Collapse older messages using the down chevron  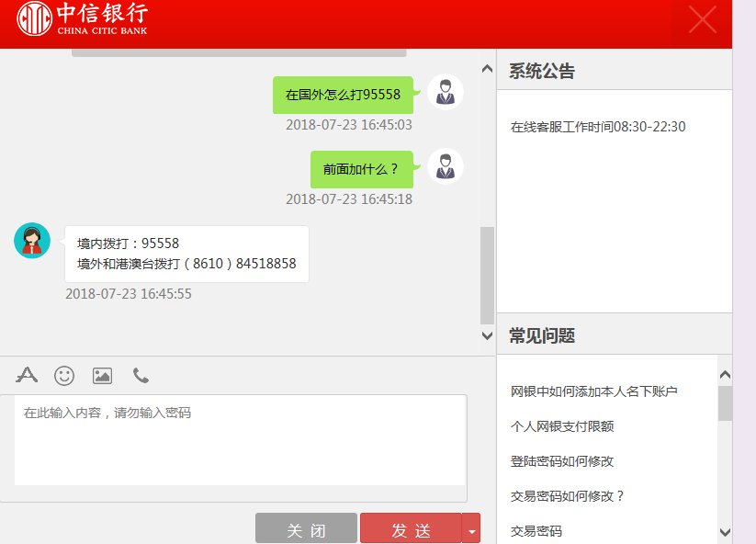486,335
